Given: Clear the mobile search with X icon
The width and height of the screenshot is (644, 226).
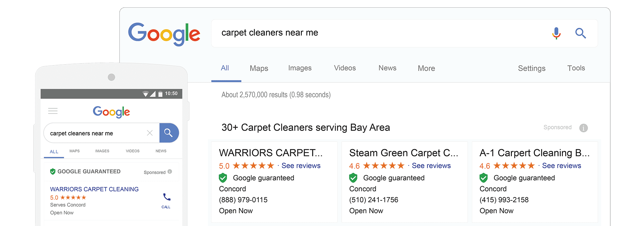Looking at the screenshot, I should point(150,133).
